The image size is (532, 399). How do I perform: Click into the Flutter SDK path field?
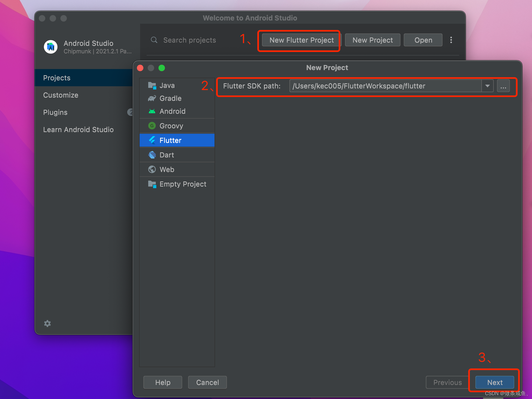[x=385, y=86]
